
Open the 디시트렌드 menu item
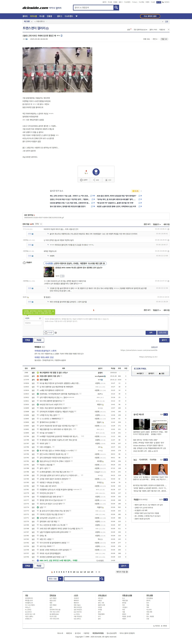69,16
